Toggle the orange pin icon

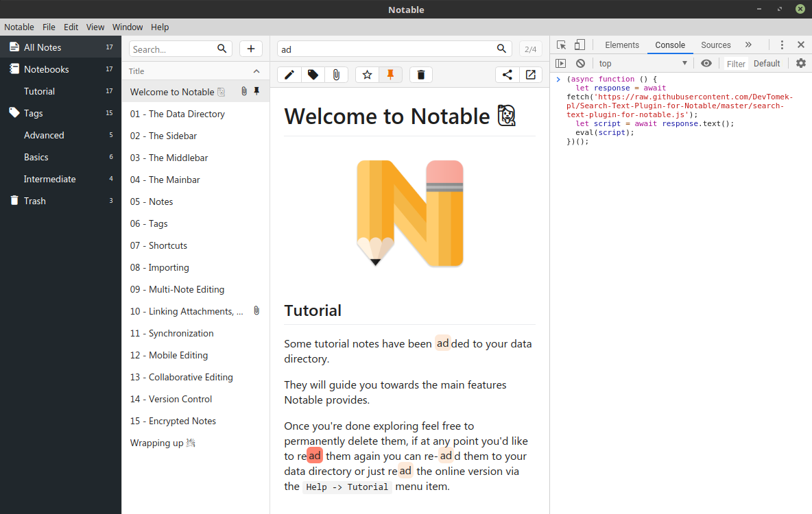click(390, 75)
